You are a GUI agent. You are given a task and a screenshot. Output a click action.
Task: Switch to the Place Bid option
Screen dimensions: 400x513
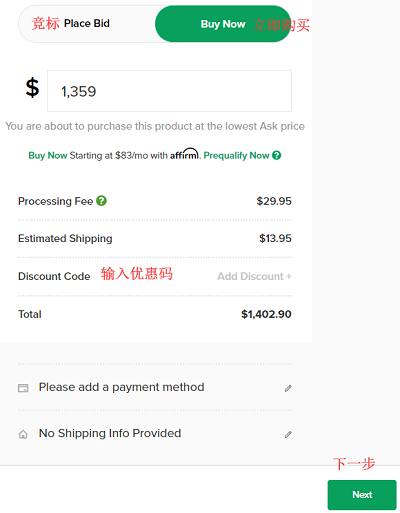(x=87, y=24)
